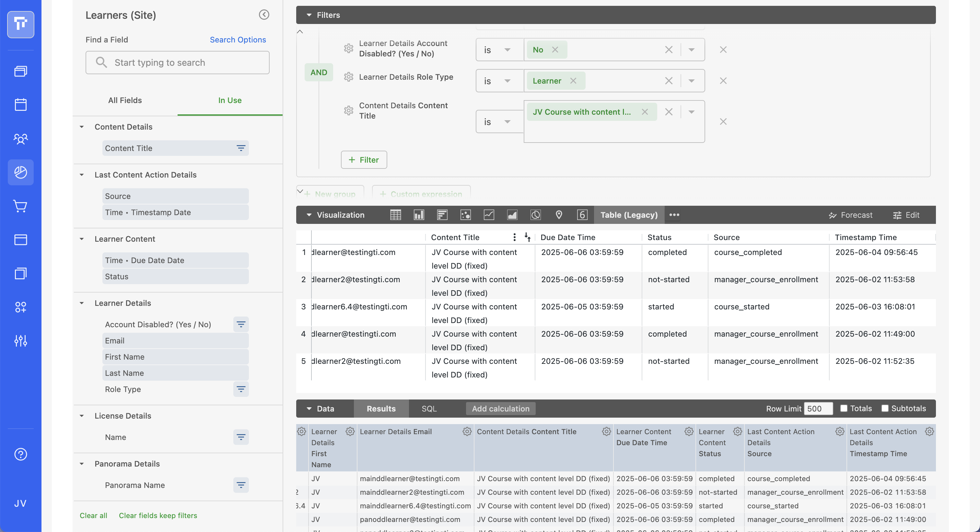The width and height of the screenshot is (980, 532).
Task: Toggle filter on Role Type field
Action: [241, 389]
